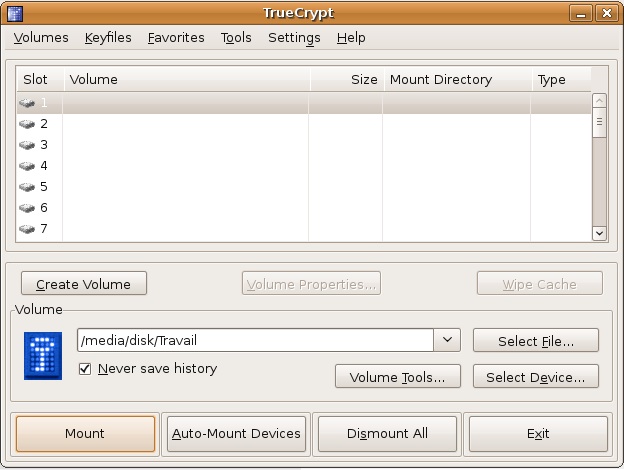This screenshot has height=470, width=624.
Task: Click the Select Device button
Action: (535, 377)
